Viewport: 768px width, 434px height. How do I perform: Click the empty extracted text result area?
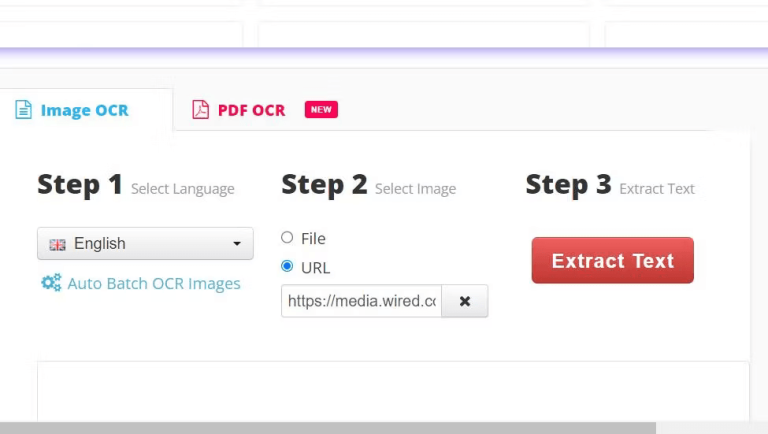coord(393,392)
